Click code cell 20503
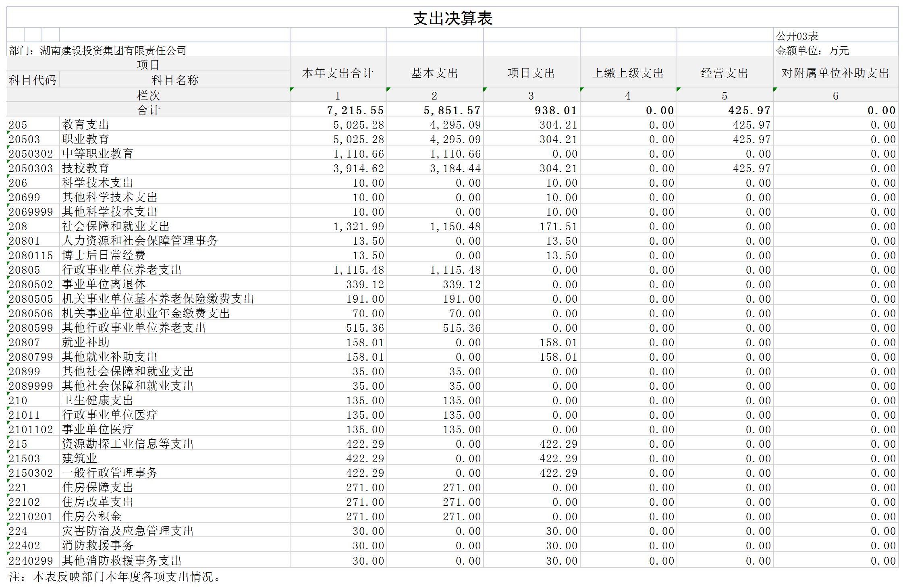The image size is (905, 588). point(33,139)
